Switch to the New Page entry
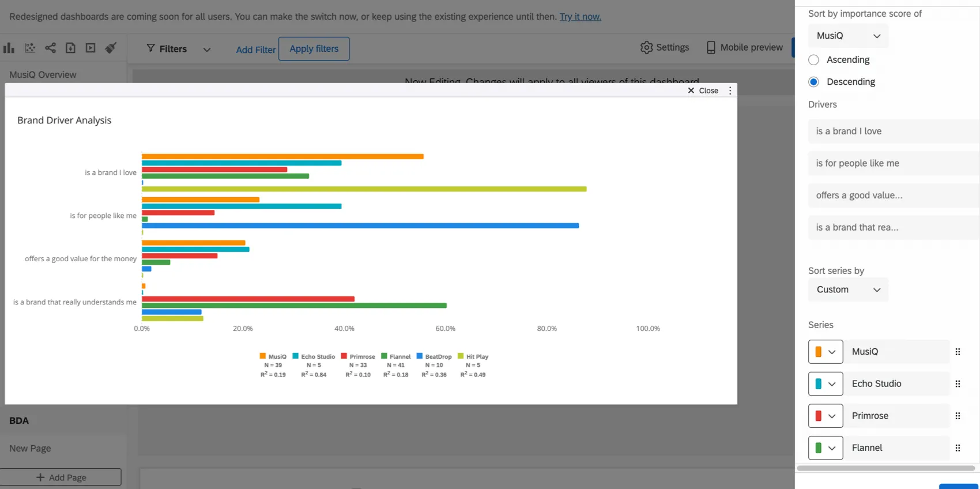980x489 pixels. point(30,449)
